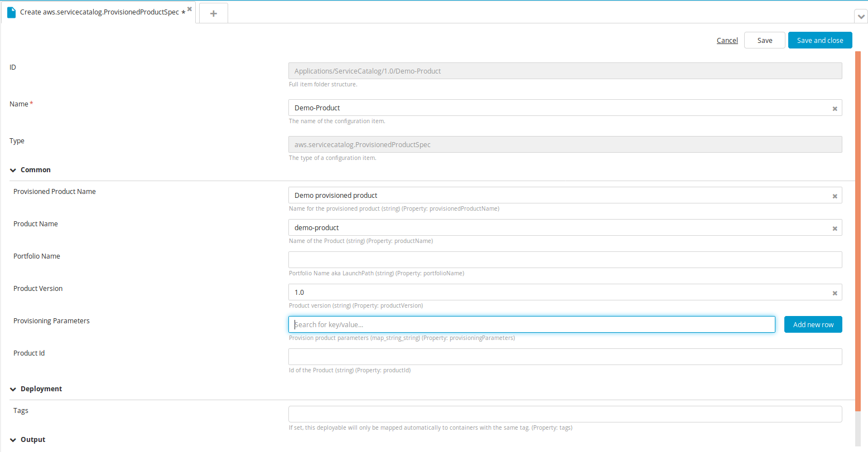Clear the Provisioned Product Name field value
Screen dimensions: 868x452
(x=835, y=196)
